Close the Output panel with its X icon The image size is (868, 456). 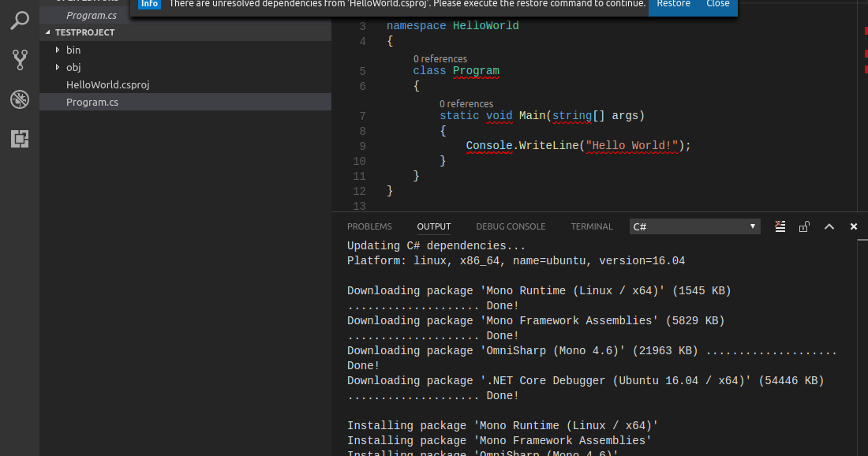point(854,226)
